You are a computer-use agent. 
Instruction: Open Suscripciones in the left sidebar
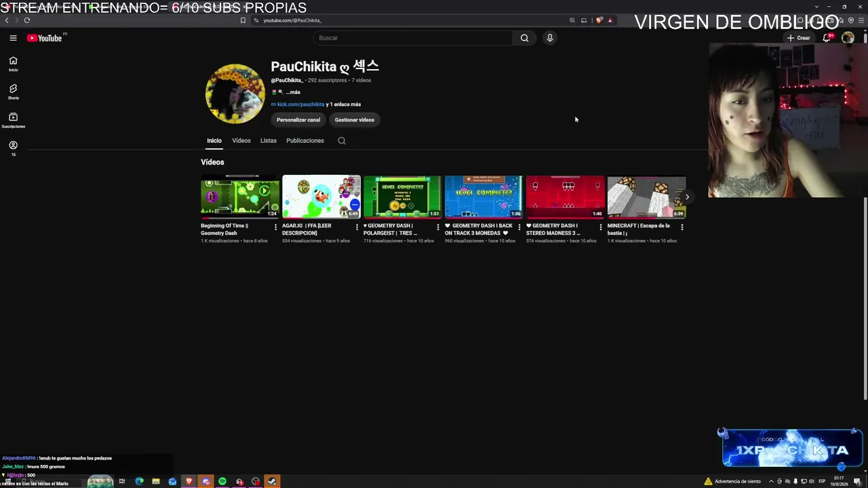(13, 121)
